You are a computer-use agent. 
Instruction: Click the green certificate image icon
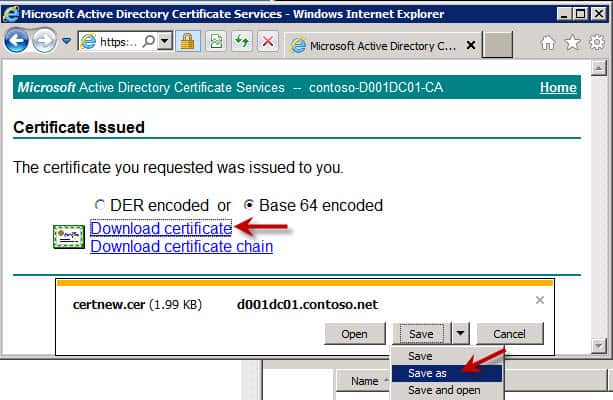click(69, 237)
